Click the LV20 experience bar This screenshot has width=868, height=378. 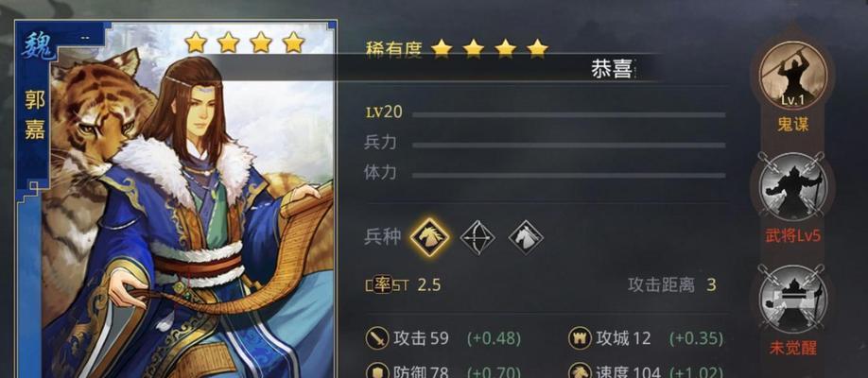tap(568, 114)
